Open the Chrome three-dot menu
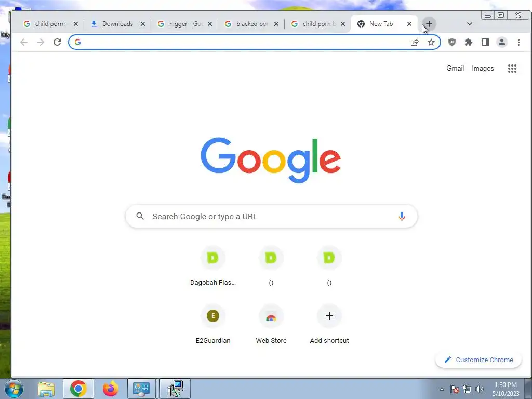Image resolution: width=532 pixels, height=399 pixels. [x=518, y=42]
